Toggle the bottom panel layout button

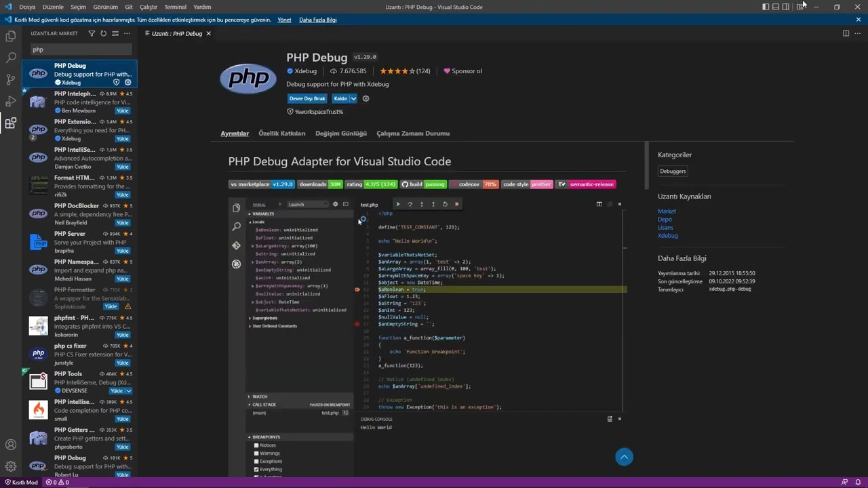pos(776,7)
